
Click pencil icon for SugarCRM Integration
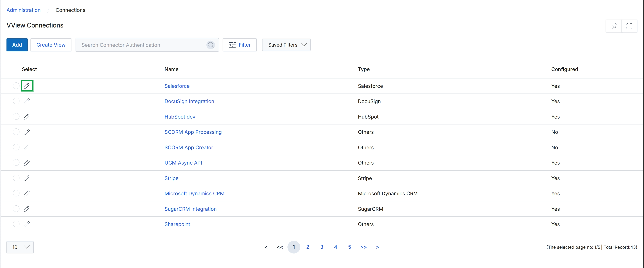pos(27,209)
